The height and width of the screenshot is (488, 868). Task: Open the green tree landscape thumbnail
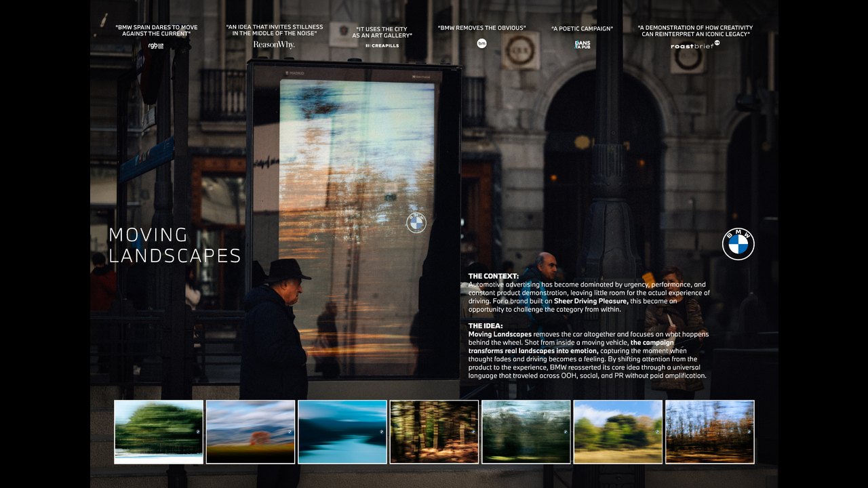pyautogui.click(x=159, y=432)
